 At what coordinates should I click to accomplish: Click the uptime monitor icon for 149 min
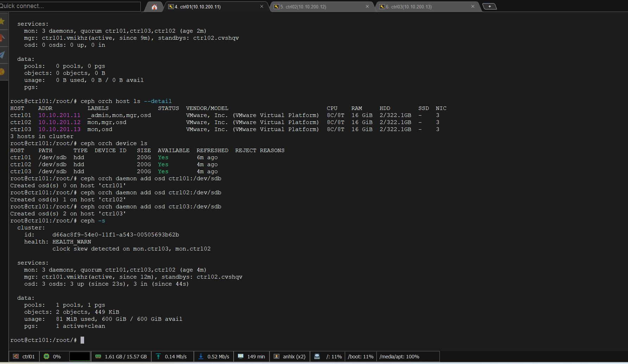pyautogui.click(x=241, y=356)
